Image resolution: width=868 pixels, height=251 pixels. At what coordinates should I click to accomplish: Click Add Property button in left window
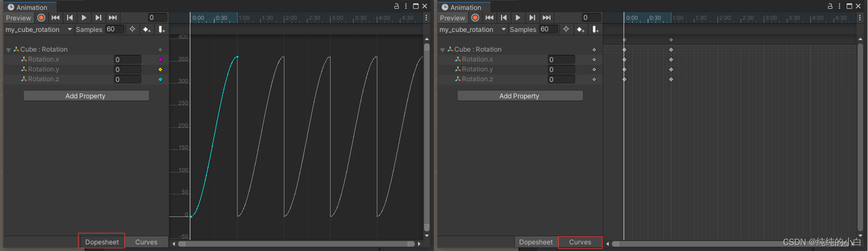(86, 96)
